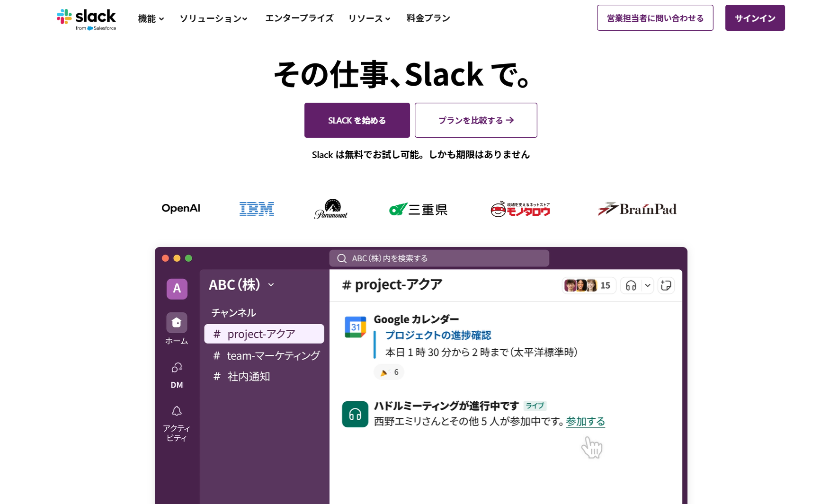Click the workspace avatar A icon
838x504 pixels.
point(177,289)
